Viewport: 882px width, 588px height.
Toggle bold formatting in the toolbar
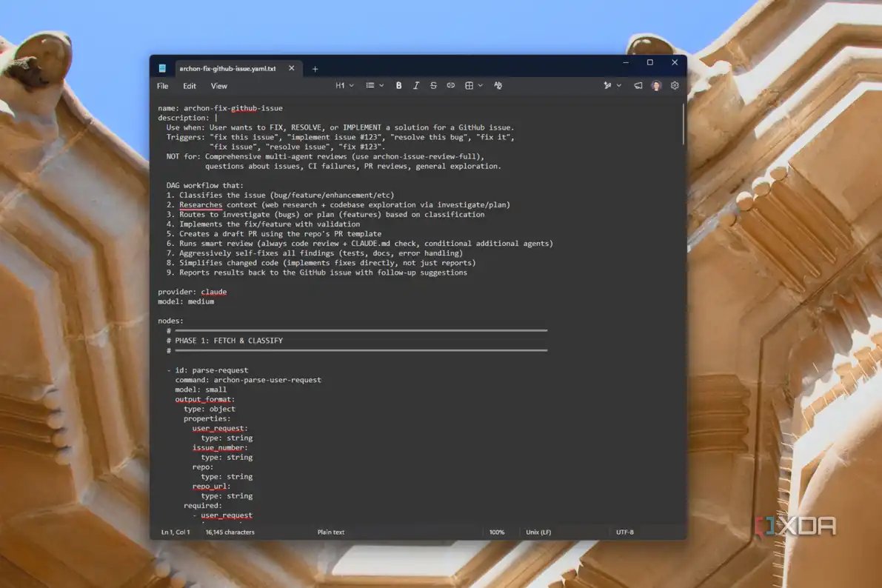tap(398, 85)
